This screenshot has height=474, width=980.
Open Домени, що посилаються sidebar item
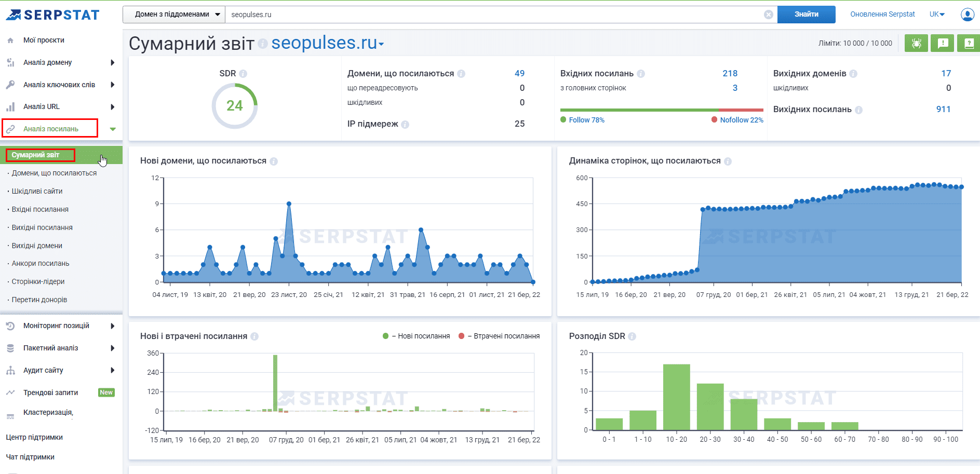(54, 173)
